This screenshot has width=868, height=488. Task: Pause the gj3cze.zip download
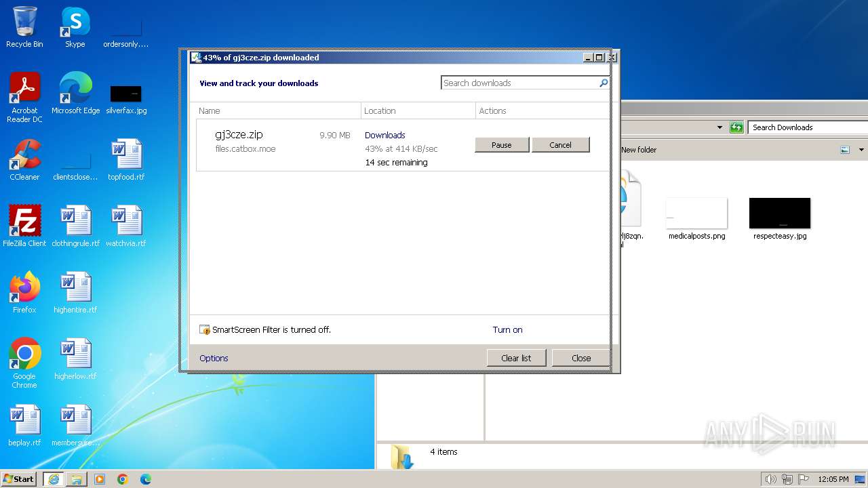click(x=502, y=145)
